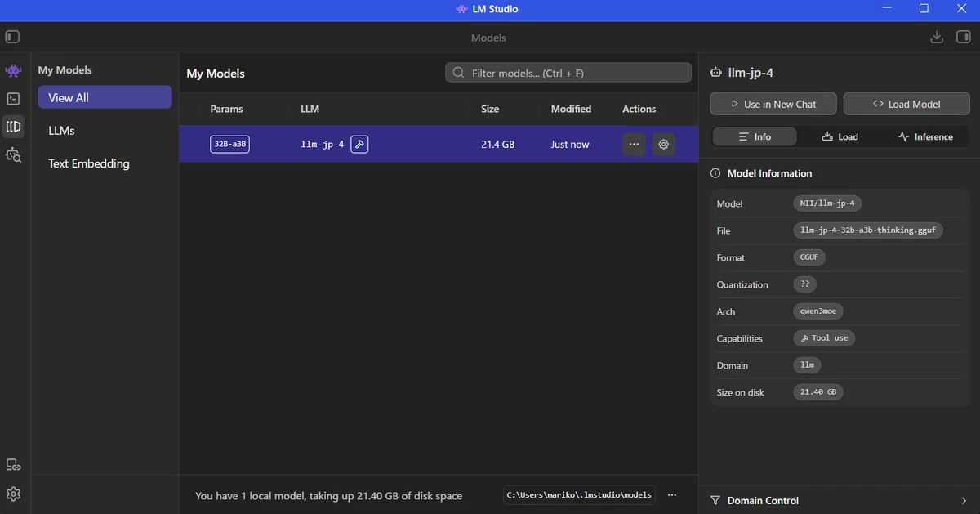Switch to the Info tab
The width and height of the screenshot is (980, 514).
click(x=755, y=136)
